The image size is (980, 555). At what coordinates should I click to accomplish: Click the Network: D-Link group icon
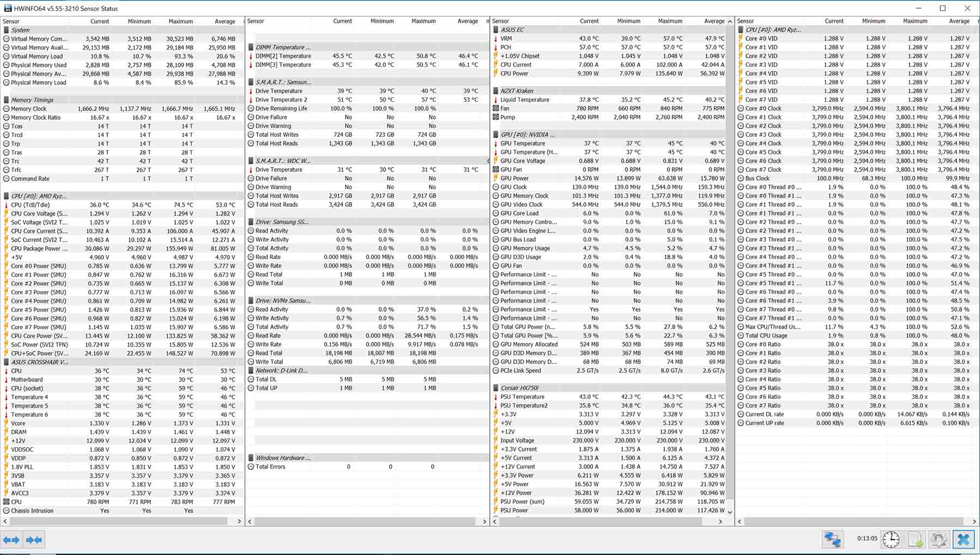tap(251, 371)
